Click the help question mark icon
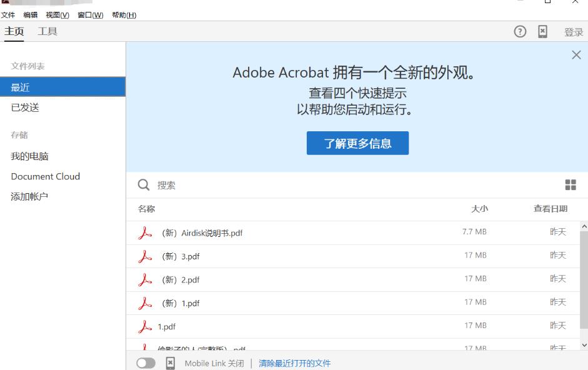This screenshot has width=588, height=370. (x=520, y=32)
